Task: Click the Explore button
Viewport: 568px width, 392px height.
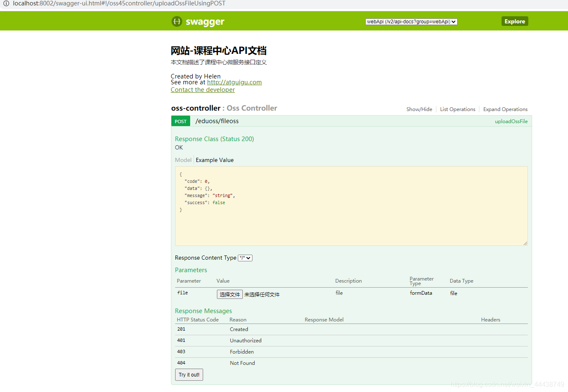Action: [515, 21]
